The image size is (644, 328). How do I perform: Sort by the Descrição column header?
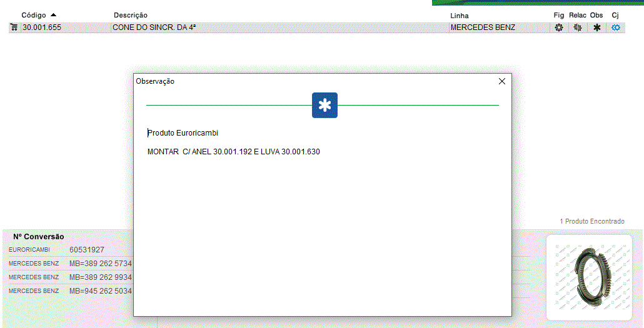pos(131,15)
